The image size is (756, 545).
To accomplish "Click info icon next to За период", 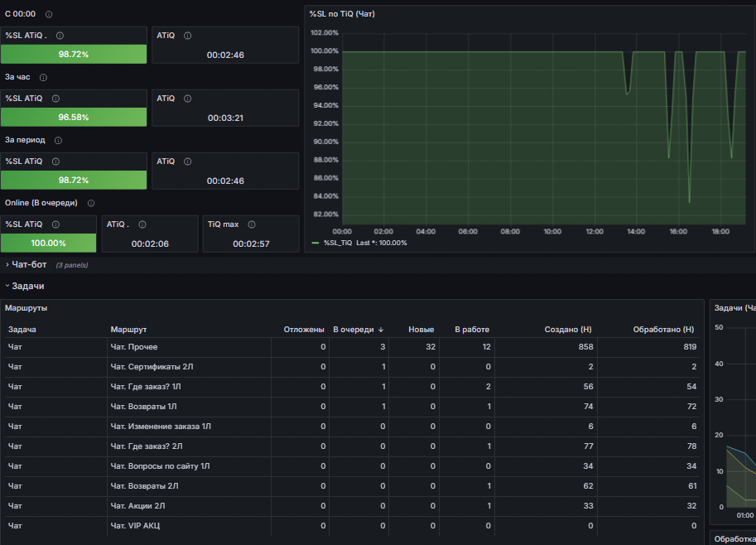I will click(x=58, y=141).
